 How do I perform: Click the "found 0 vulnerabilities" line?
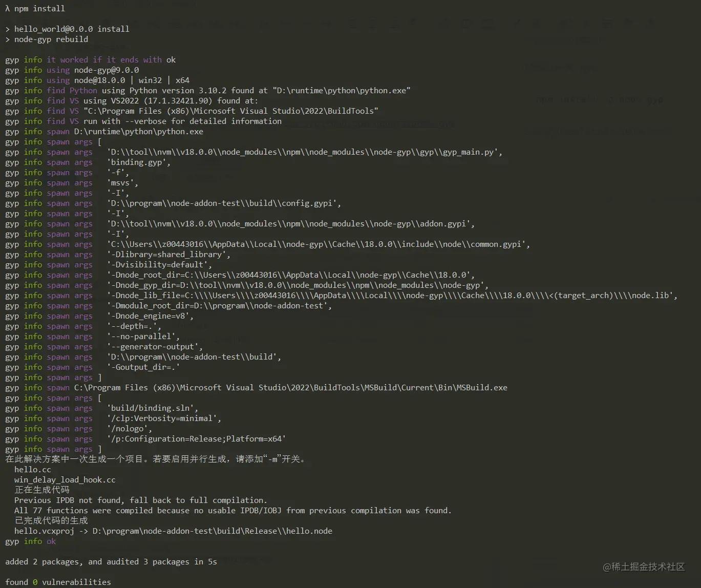tap(58, 582)
